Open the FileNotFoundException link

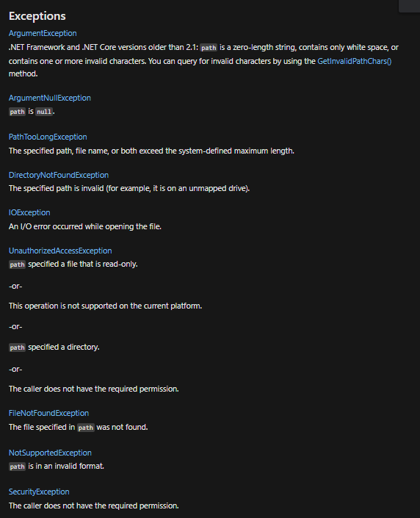click(48, 413)
